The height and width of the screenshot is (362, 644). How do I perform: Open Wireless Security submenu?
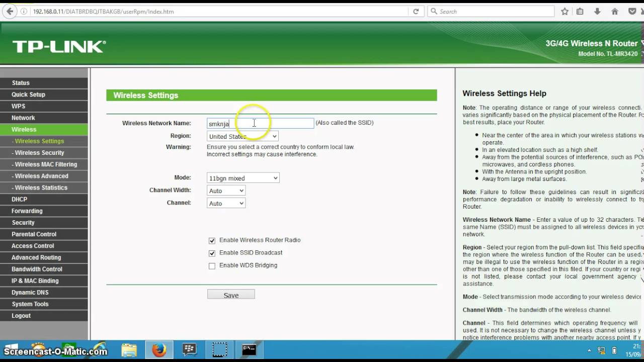point(44,153)
